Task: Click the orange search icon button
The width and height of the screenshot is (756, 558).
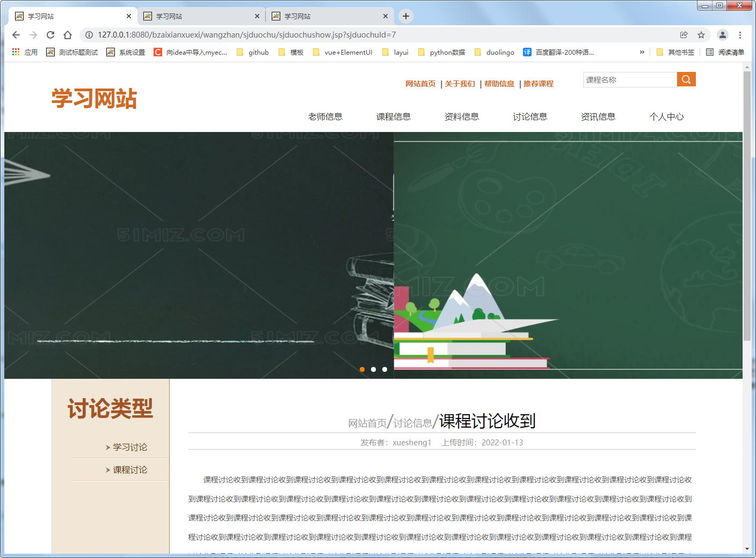Action: tap(686, 79)
